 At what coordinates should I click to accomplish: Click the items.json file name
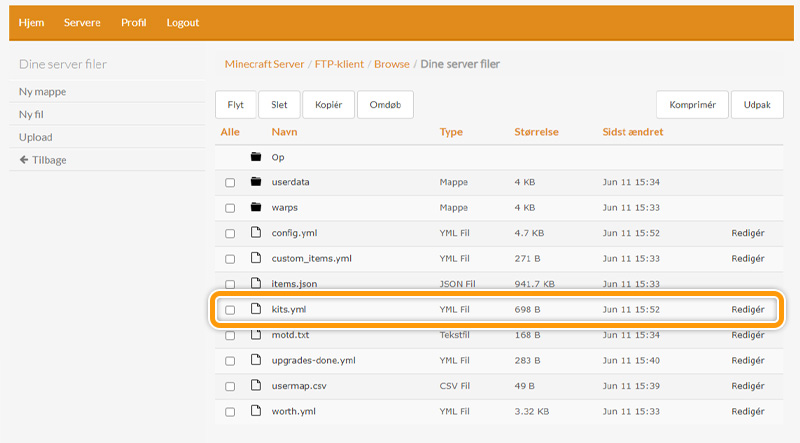294,284
